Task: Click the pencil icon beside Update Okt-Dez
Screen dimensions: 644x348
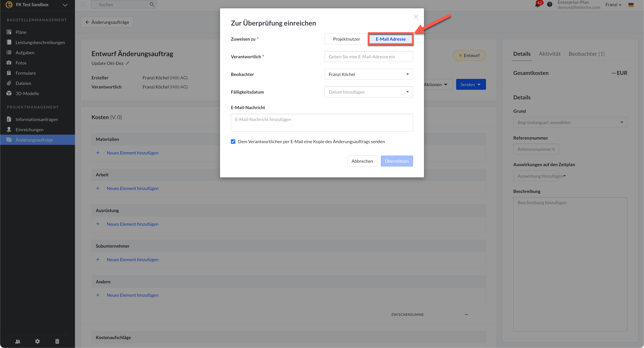Action: (x=128, y=63)
